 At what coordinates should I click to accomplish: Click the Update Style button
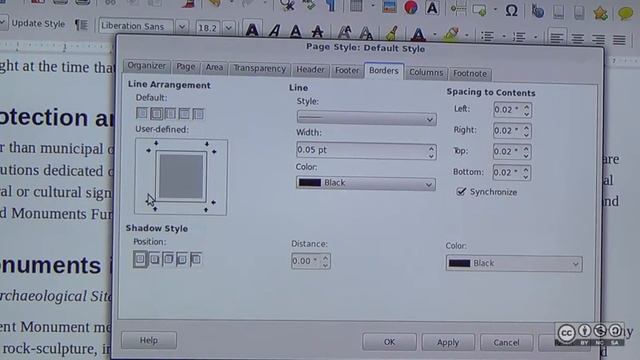(x=38, y=24)
